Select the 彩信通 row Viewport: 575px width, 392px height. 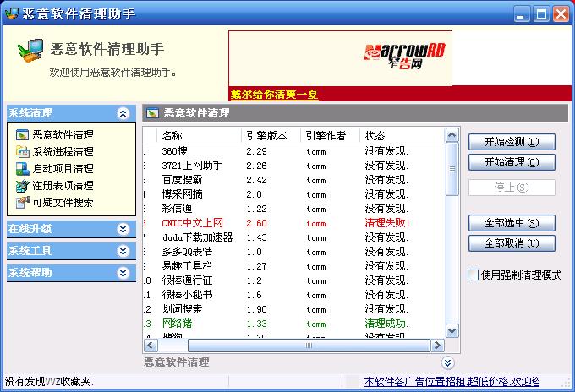tap(293, 209)
